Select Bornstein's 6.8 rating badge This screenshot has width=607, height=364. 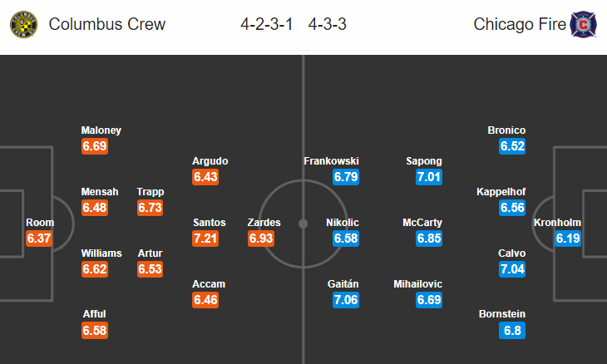tap(512, 331)
